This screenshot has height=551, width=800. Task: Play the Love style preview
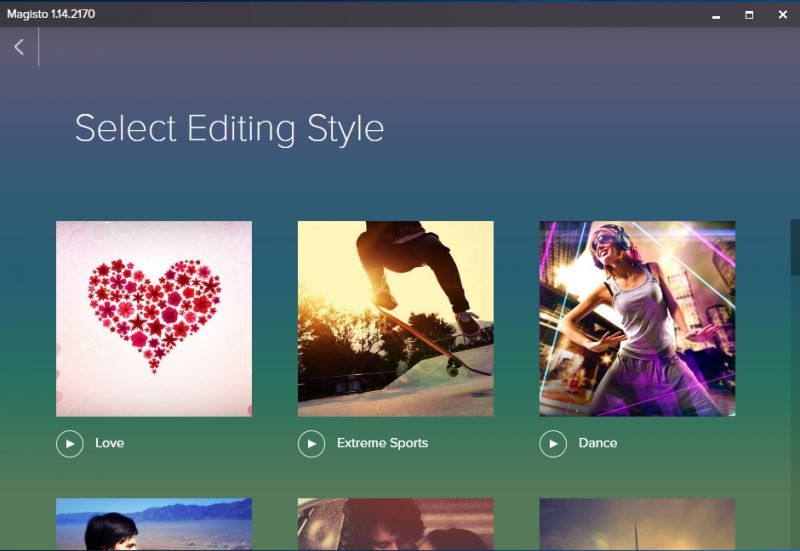[69, 443]
